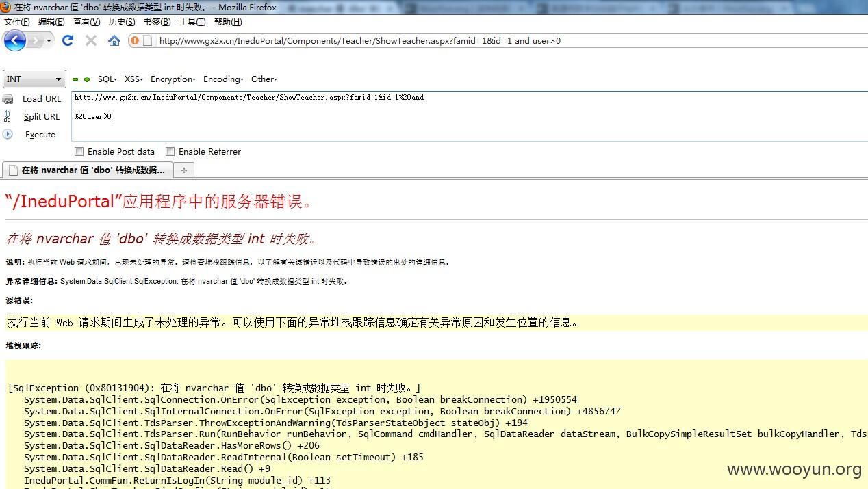Click the green minus icon in HackBar
Image resolution: width=868 pixels, height=489 pixels.
75,79
